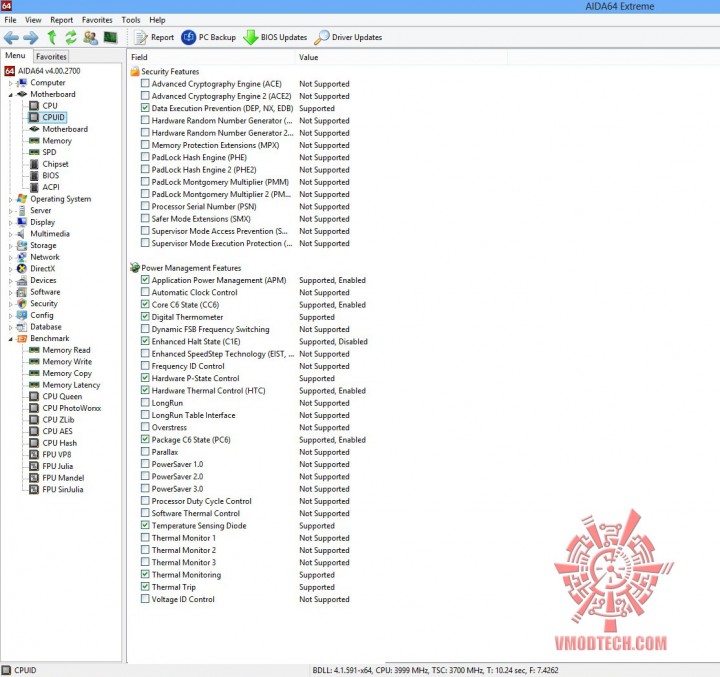Select the SPD memory module icon
Image resolution: width=720 pixels, height=677 pixels.
[x=34, y=152]
